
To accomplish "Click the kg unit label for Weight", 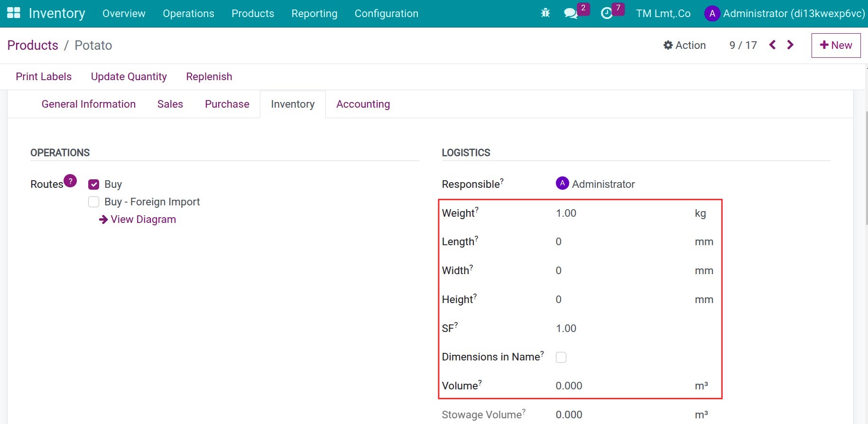I will point(701,213).
